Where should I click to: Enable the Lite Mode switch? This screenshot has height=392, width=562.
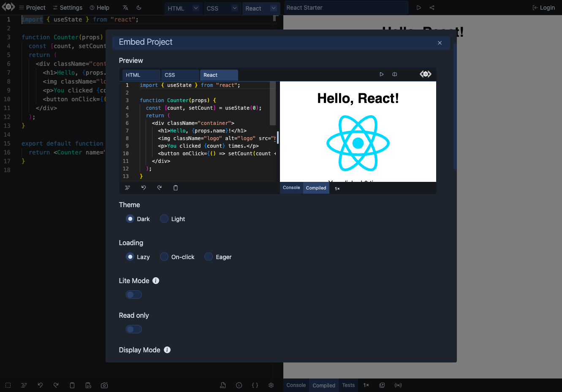[134, 295]
